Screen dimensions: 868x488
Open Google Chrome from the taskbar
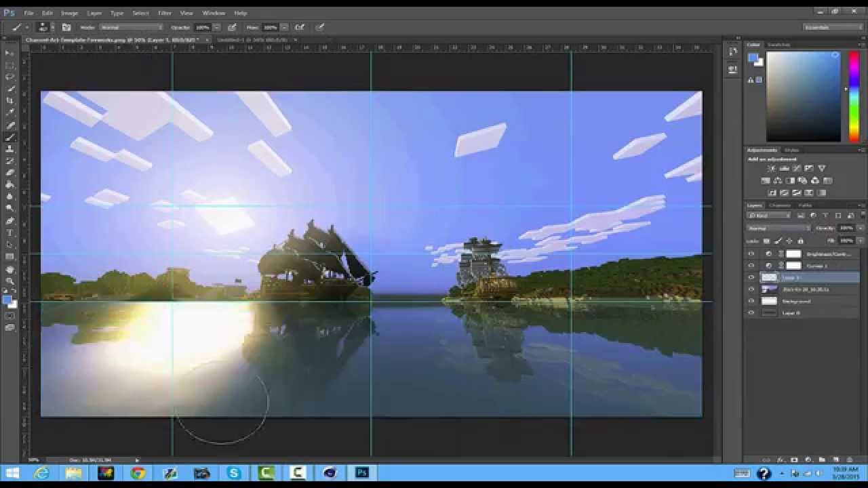138,473
